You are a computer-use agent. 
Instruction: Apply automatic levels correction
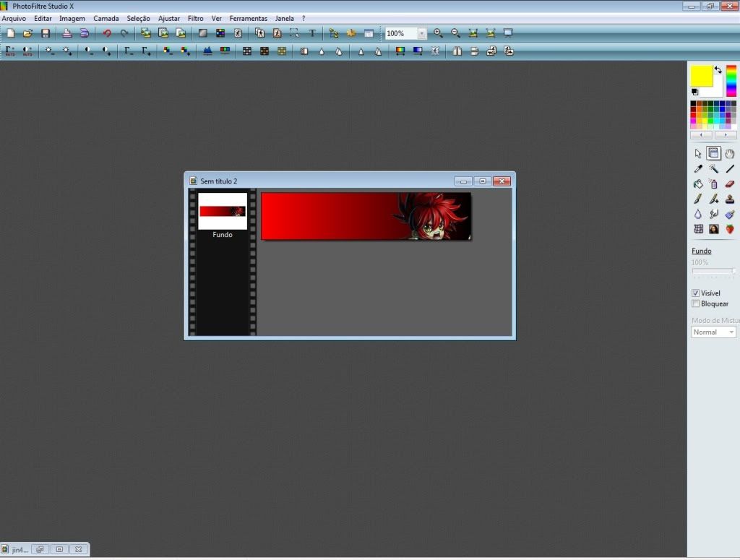[11, 51]
